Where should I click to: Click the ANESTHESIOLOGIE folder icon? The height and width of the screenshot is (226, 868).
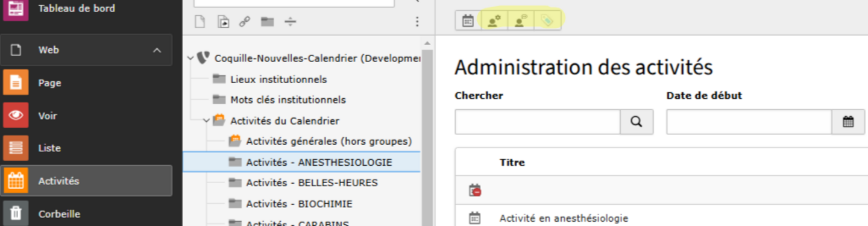[234, 162]
